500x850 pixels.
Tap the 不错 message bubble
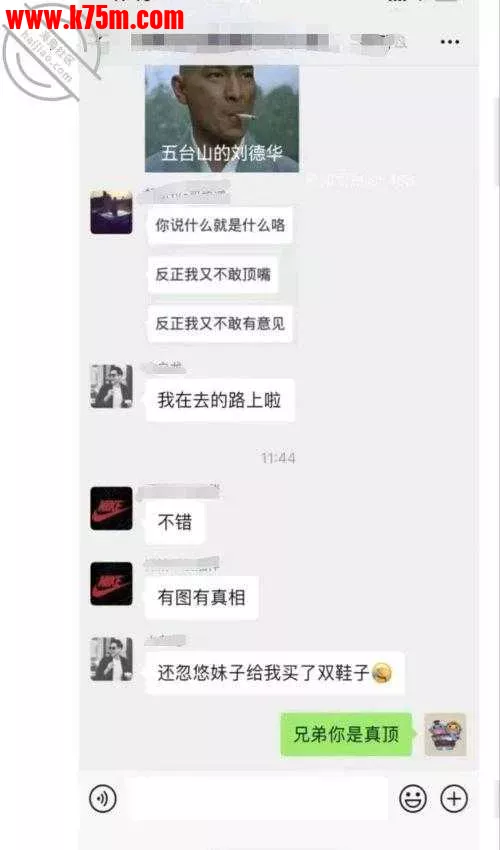(175, 523)
